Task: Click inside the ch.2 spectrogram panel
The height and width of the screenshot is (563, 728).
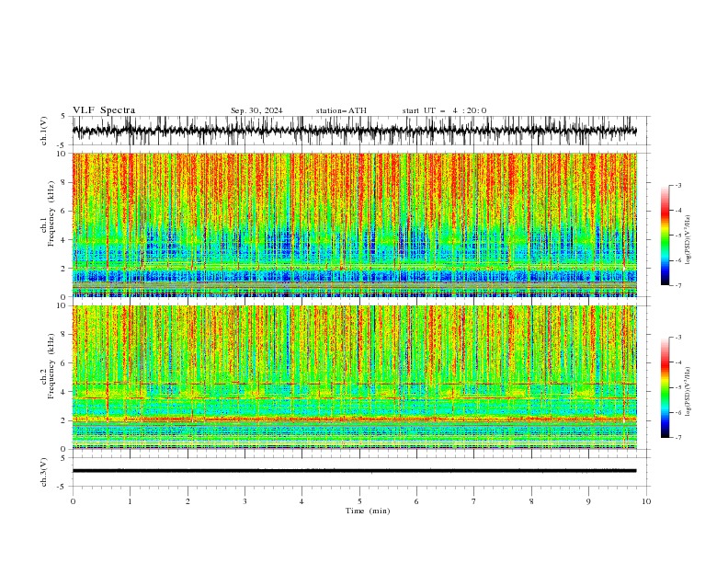Action: click(354, 377)
